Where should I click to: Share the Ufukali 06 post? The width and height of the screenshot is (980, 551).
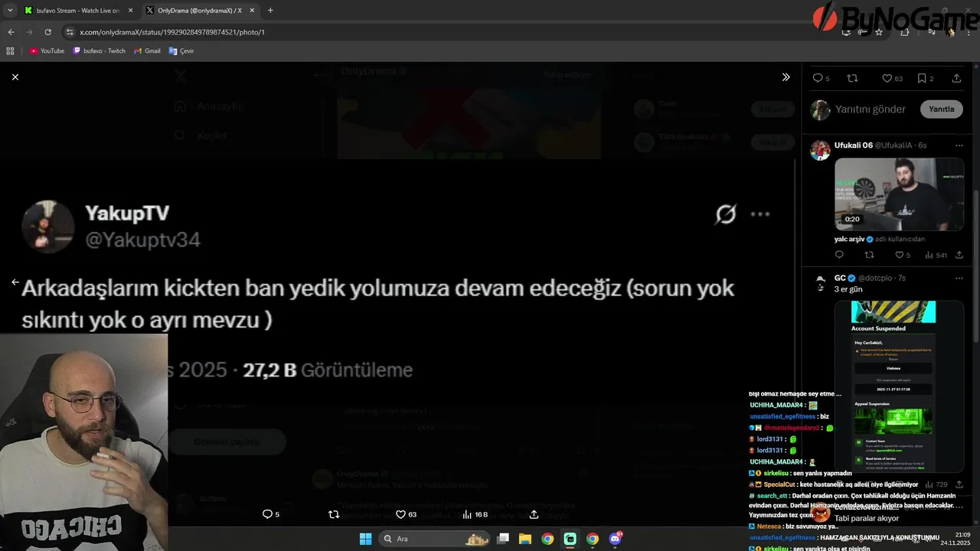(959, 255)
